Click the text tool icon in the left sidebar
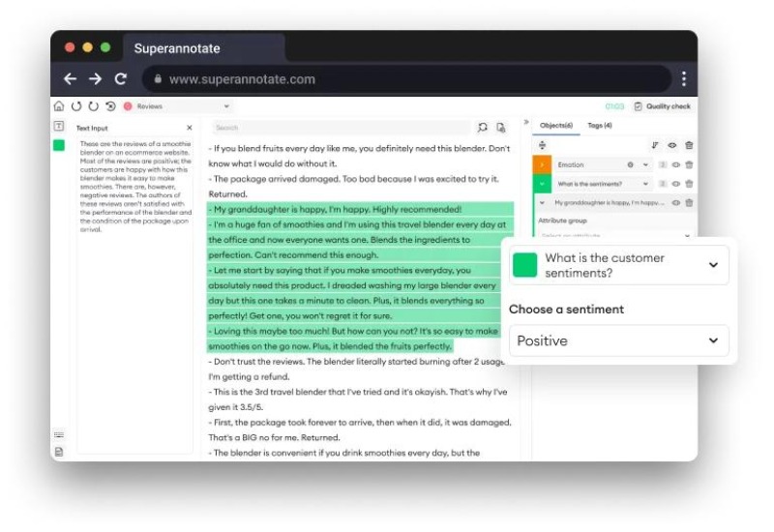The image size is (774, 532). click(59, 127)
